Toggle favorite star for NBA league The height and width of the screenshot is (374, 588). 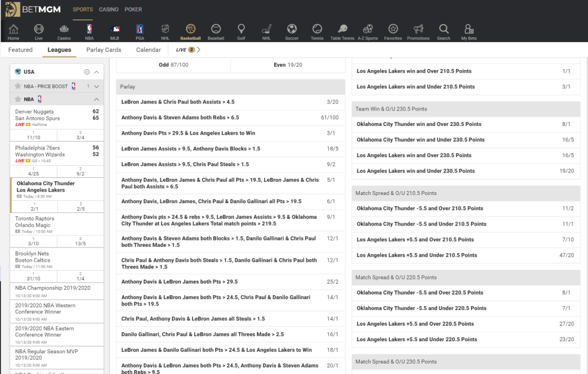(18, 99)
